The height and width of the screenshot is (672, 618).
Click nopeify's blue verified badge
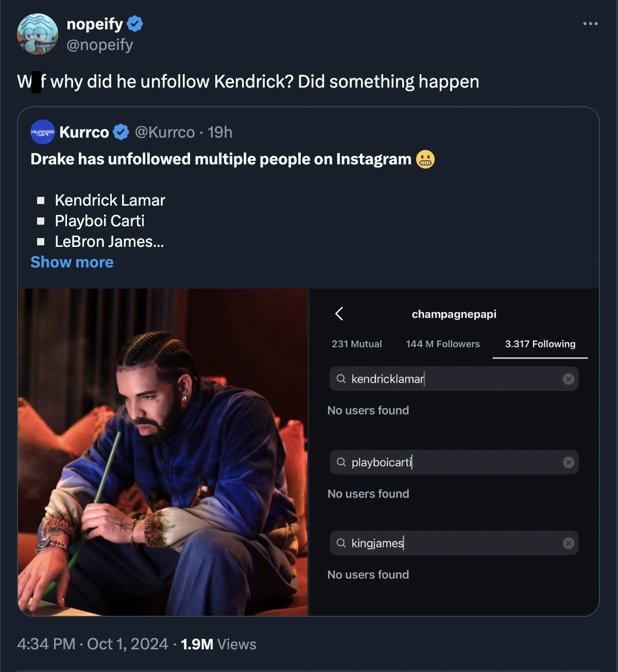pos(135,24)
